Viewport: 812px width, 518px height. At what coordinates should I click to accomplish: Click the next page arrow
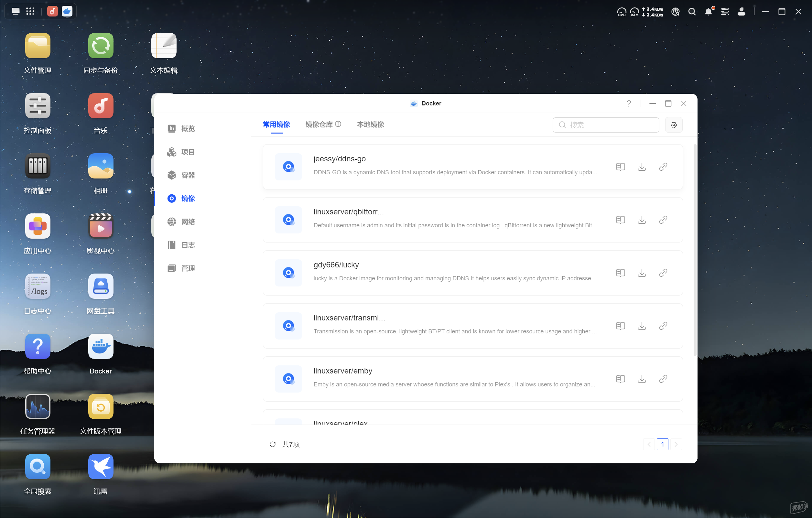pyautogui.click(x=676, y=444)
